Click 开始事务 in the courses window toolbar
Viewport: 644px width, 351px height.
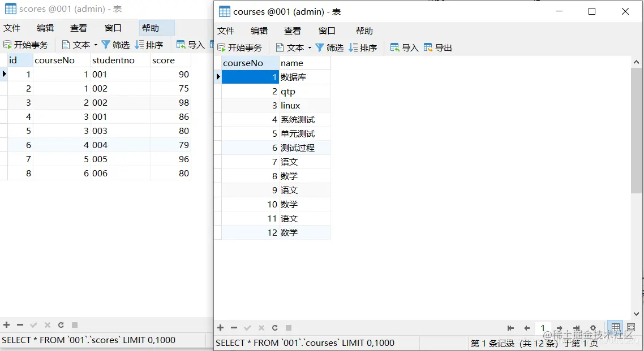tap(239, 47)
